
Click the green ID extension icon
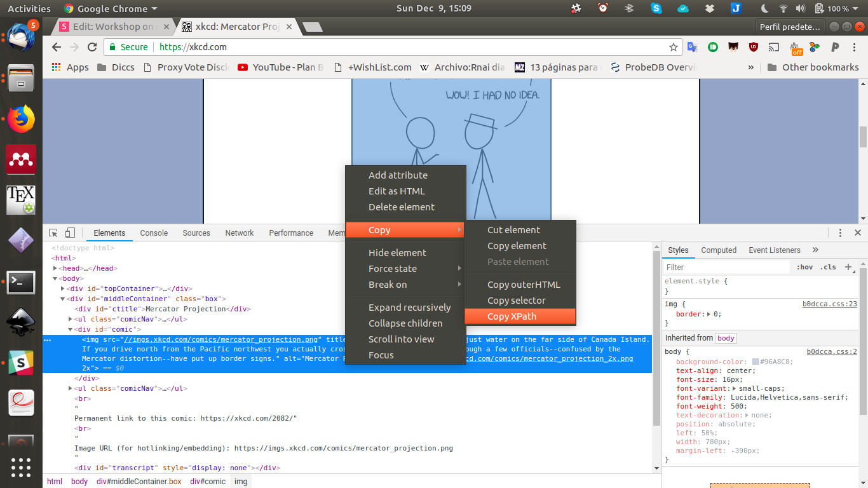[713, 47]
